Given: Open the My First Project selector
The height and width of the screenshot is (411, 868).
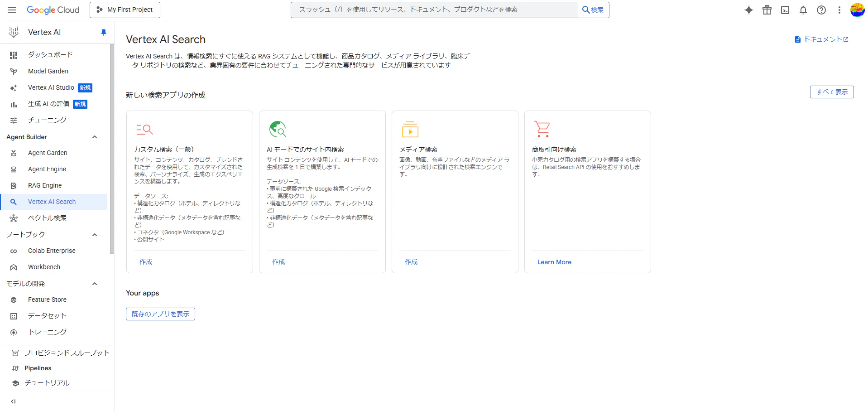Looking at the screenshot, I should point(125,10).
